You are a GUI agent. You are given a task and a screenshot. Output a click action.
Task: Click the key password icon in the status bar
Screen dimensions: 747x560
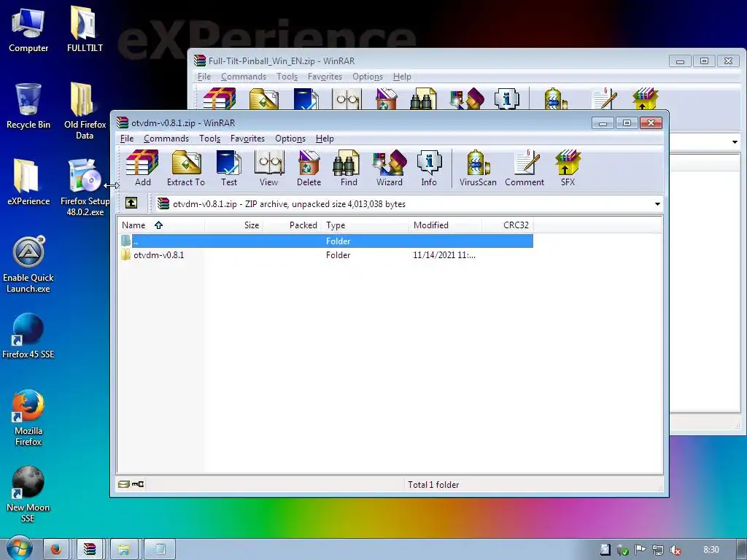(138, 484)
